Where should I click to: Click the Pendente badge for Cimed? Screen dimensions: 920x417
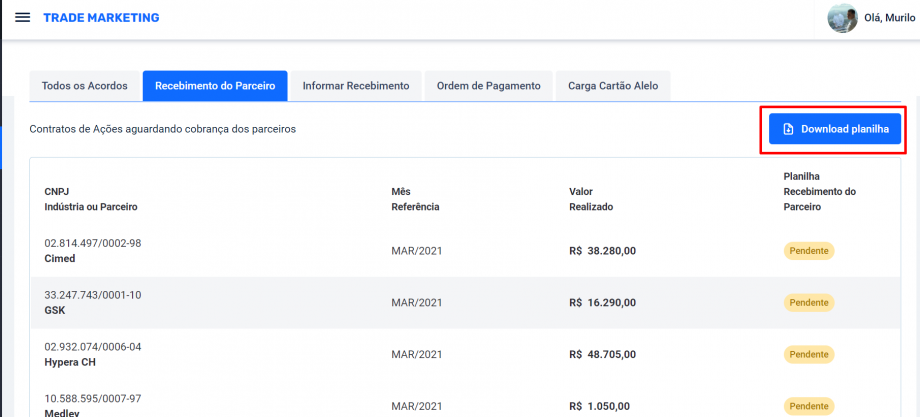808,251
